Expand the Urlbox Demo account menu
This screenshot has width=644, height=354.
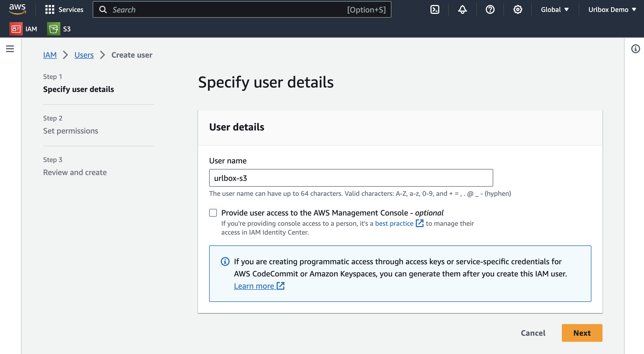[x=612, y=10]
